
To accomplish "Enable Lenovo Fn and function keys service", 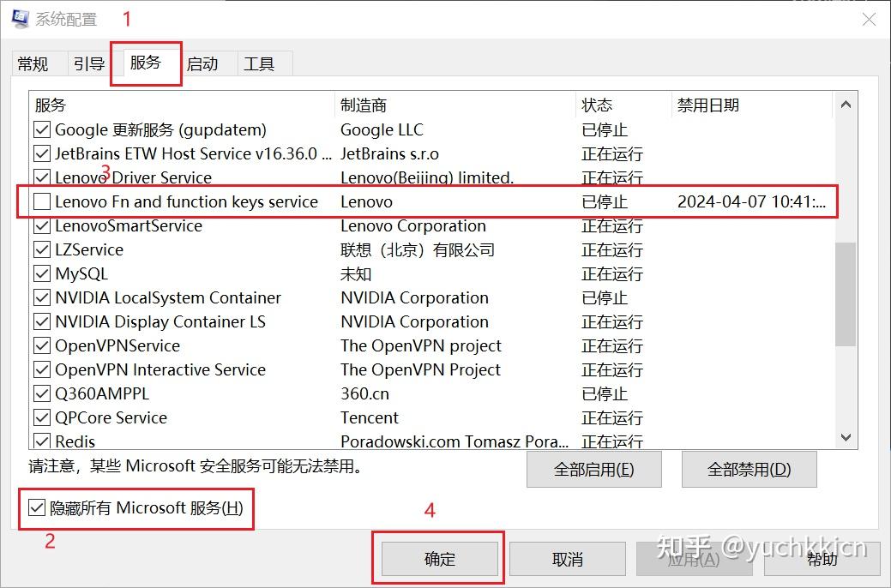I will tap(41, 201).
